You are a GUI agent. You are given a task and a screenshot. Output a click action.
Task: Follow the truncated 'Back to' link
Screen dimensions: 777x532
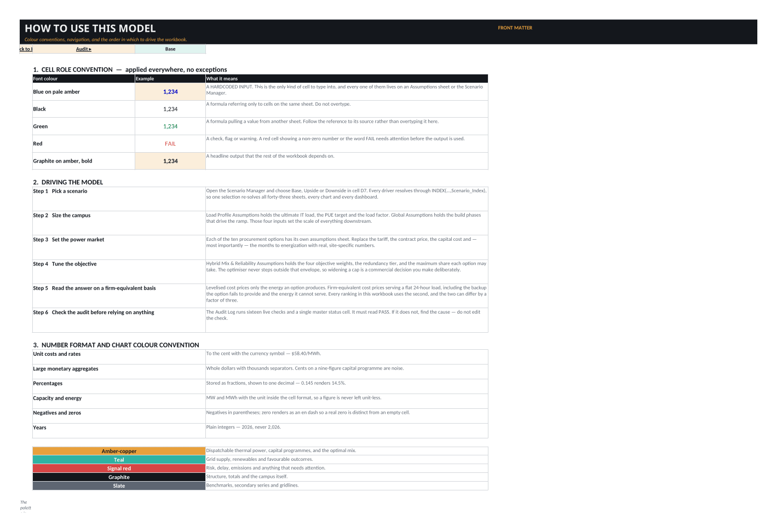point(26,49)
